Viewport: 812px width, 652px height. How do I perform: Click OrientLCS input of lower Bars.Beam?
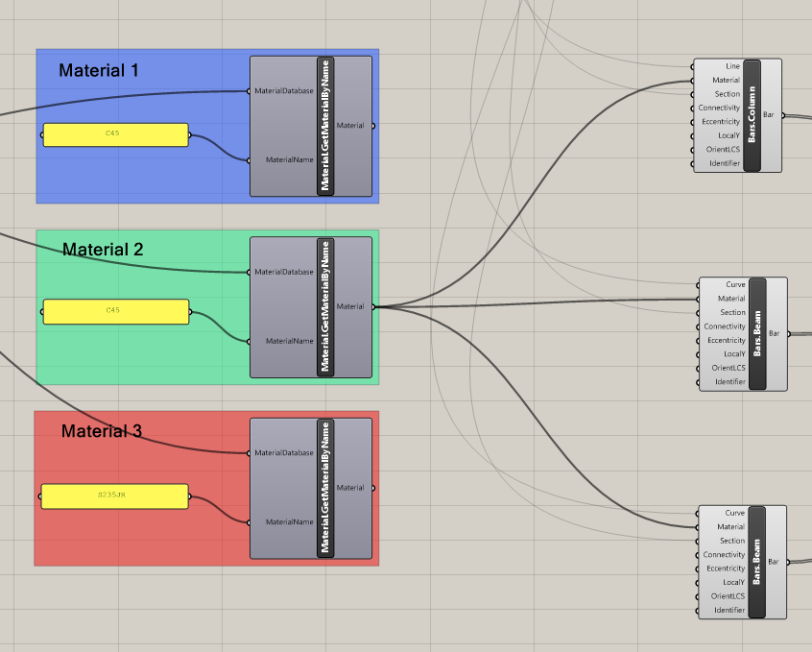click(728, 596)
